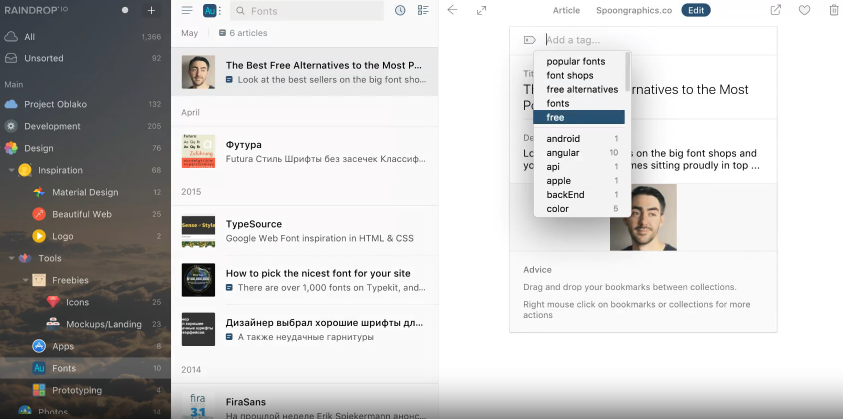Screen dimensions: 843x419
Task: Choose 'apple' tag from list
Action: 579,181
